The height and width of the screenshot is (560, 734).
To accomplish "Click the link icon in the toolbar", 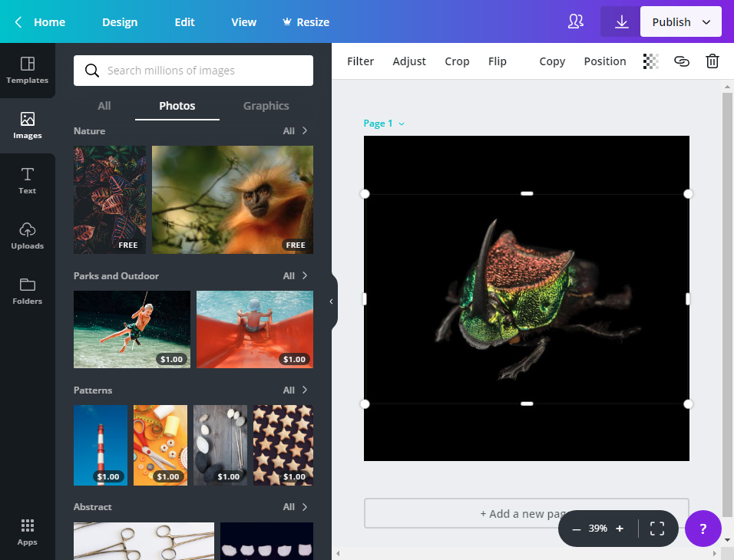I will click(682, 61).
